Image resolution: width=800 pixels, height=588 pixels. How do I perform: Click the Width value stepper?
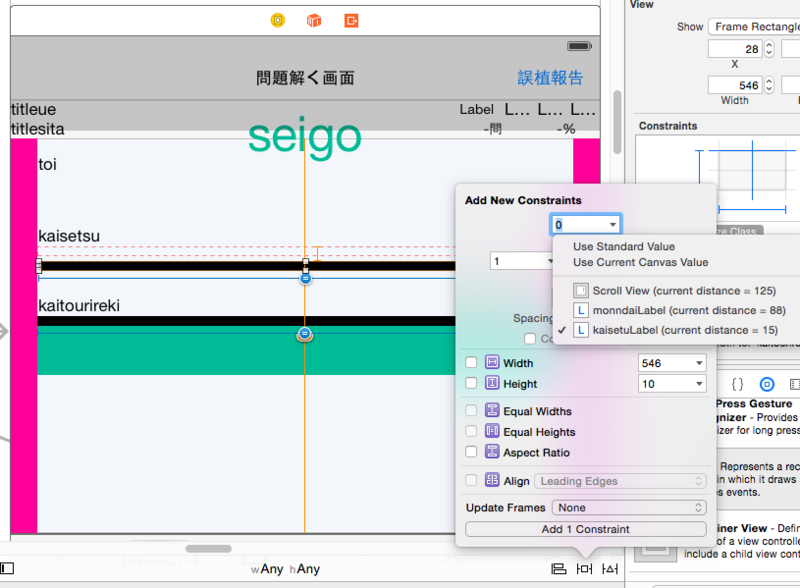click(x=769, y=85)
